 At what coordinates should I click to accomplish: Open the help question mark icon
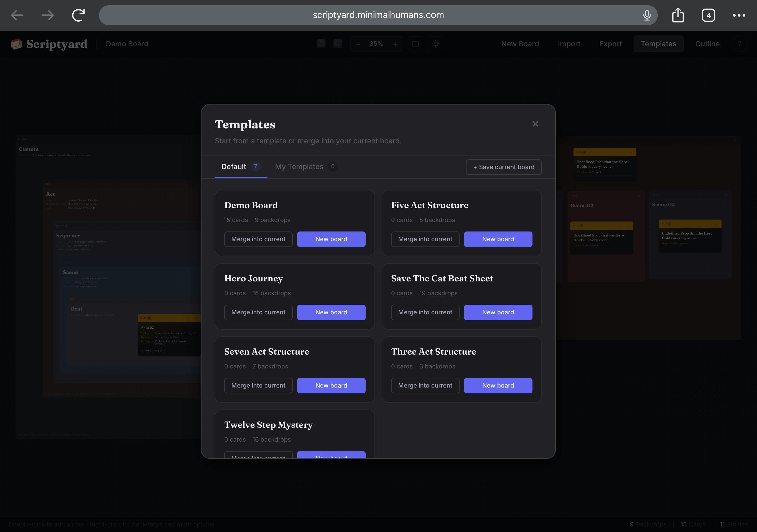(x=740, y=44)
